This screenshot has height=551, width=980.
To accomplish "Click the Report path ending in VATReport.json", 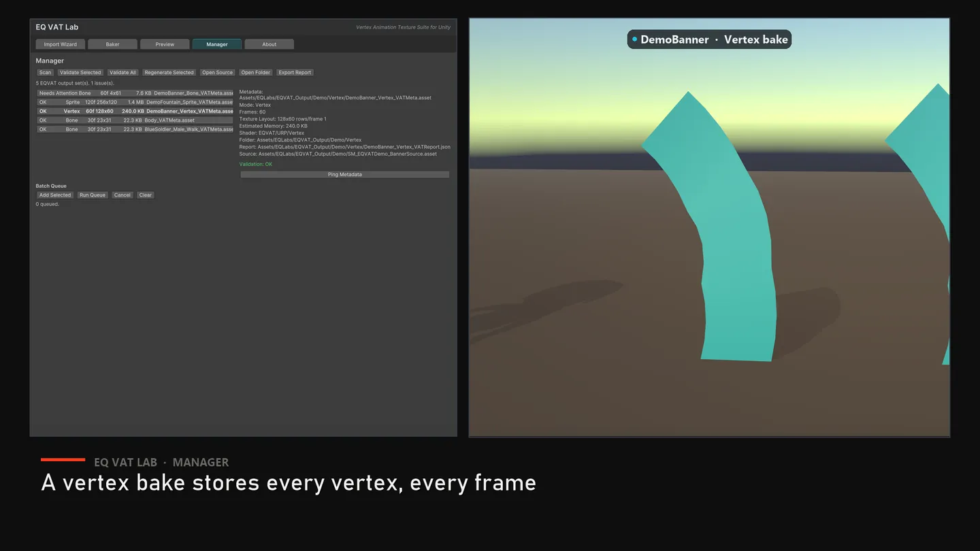I will [x=345, y=147].
